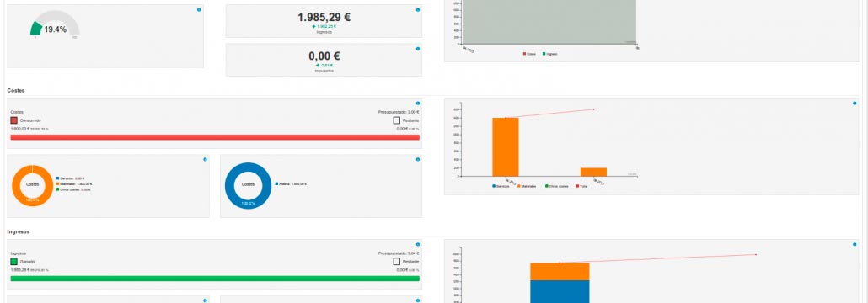Click blue segment of stacked income bar
The width and height of the screenshot is (868, 303).
tap(560, 291)
